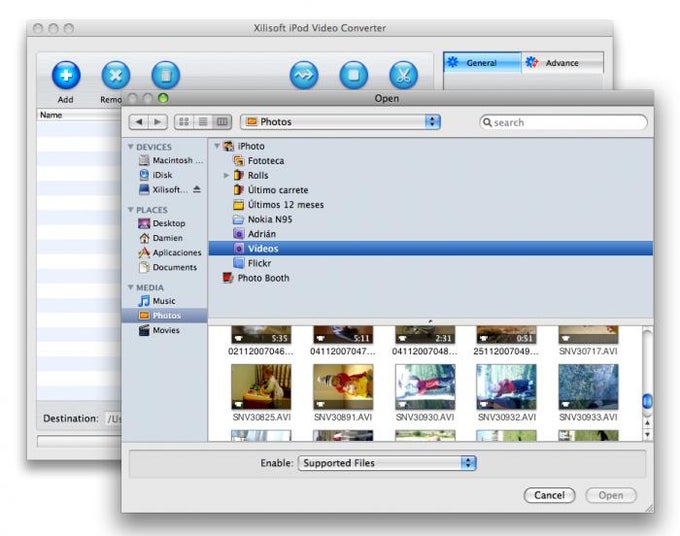This screenshot has height=536, width=680.
Task: Select the Xilisoft volume in sidebar
Action: click(163, 190)
